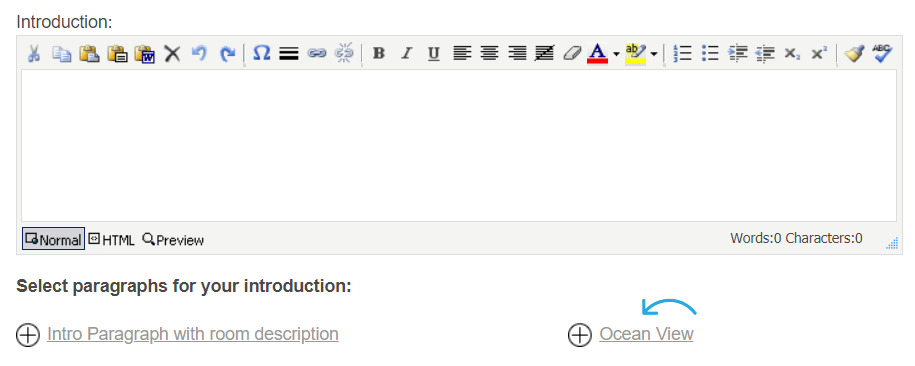Click the insert hyperlink chain icon

(316, 54)
